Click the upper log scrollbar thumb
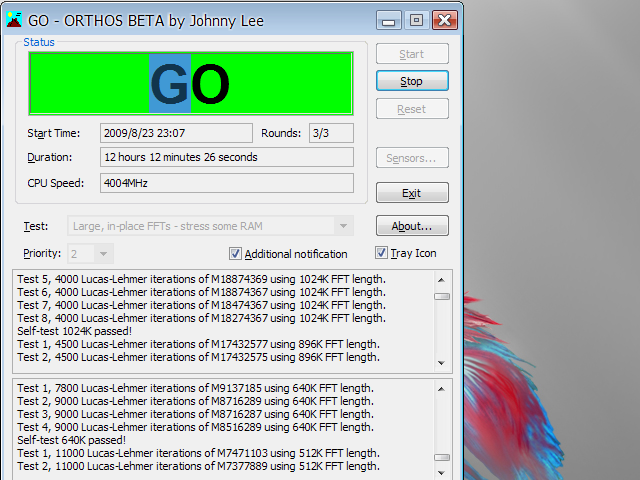 click(442, 296)
